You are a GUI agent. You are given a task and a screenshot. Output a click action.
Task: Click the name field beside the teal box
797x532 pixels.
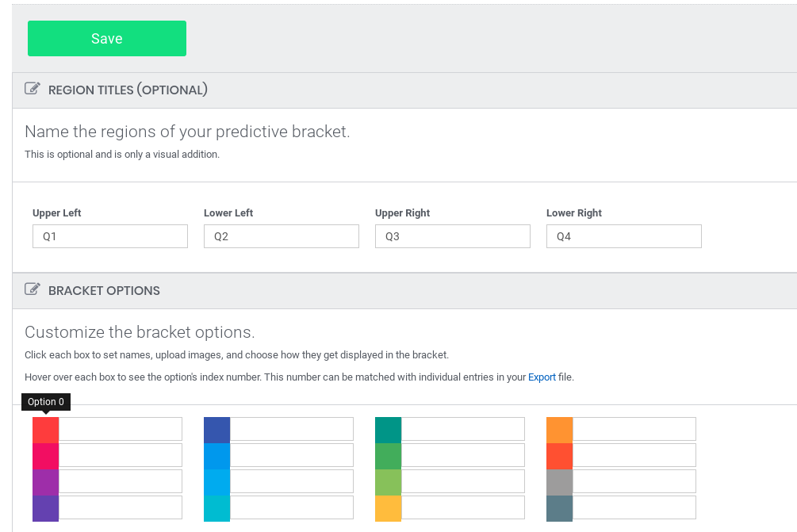click(x=463, y=430)
